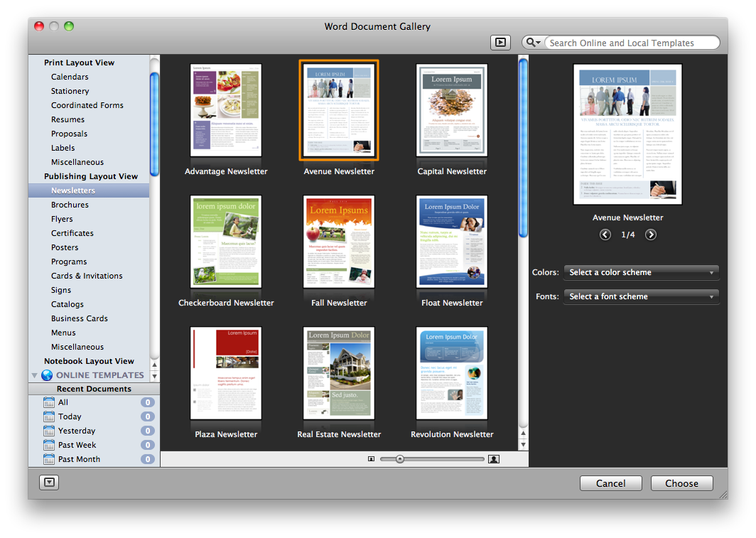Adjust the thumbnail size slider
The height and width of the screenshot is (538, 756).
pos(400,459)
